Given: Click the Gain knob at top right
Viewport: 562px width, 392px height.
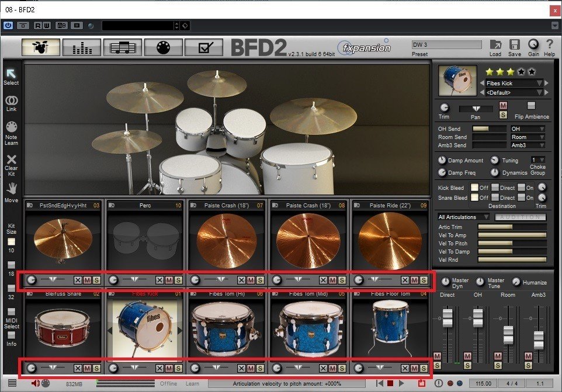Looking at the screenshot, I should (x=533, y=44).
